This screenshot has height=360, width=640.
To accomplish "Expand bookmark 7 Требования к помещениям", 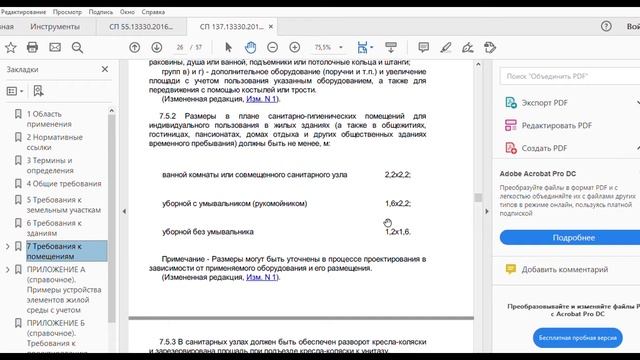I will click(x=7, y=247).
